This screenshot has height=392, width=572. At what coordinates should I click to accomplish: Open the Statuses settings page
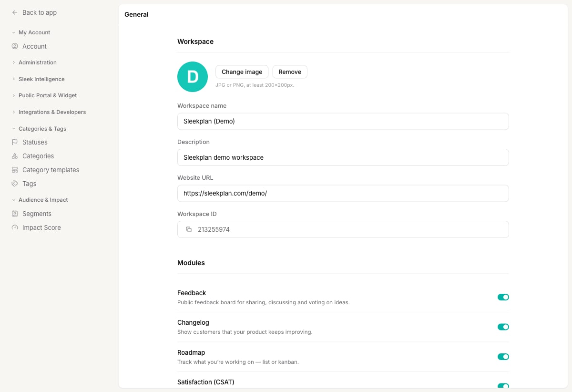click(35, 142)
